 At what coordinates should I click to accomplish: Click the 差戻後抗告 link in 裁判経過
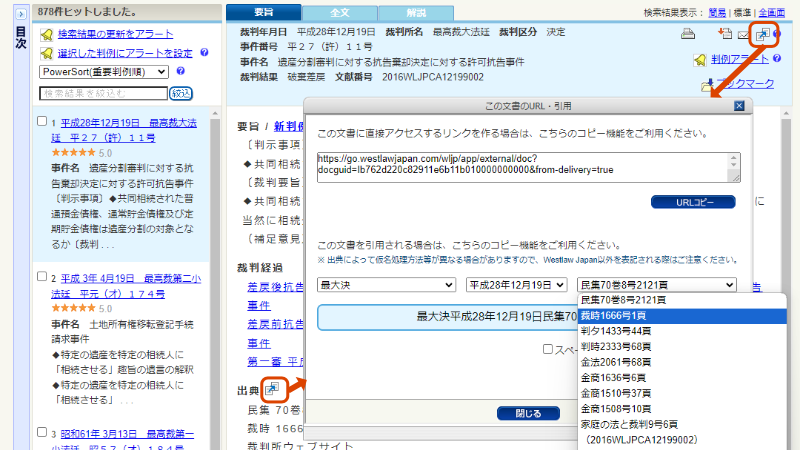coord(276,287)
